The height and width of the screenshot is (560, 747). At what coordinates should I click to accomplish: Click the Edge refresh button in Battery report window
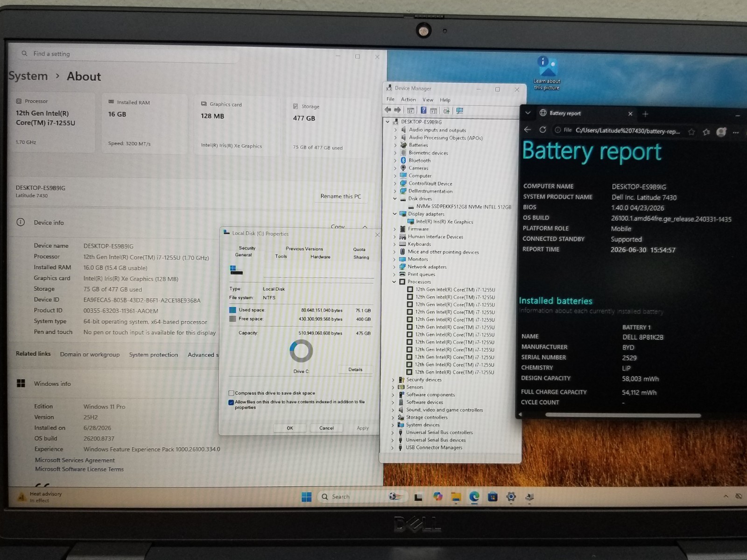(543, 130)
